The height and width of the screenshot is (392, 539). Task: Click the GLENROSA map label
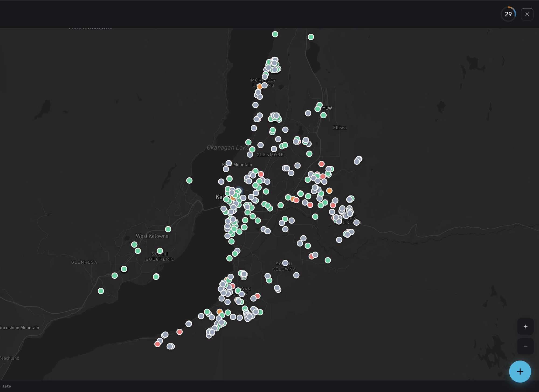tap(84, 262)
